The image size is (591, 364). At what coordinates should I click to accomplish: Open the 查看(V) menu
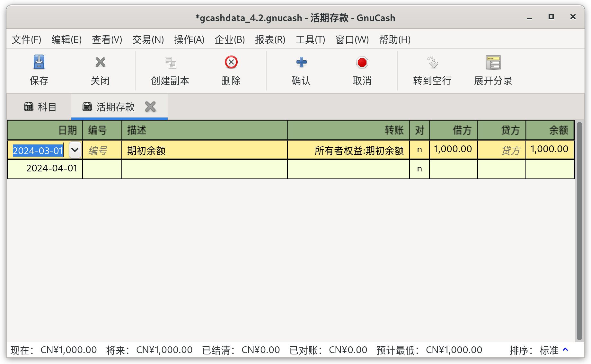pos(107,39)
